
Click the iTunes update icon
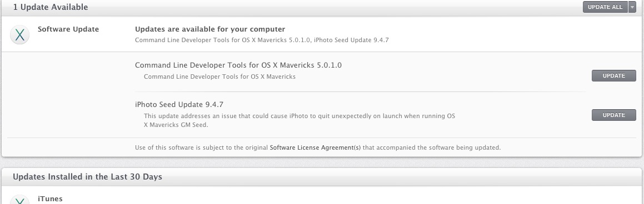pos(19,200)
